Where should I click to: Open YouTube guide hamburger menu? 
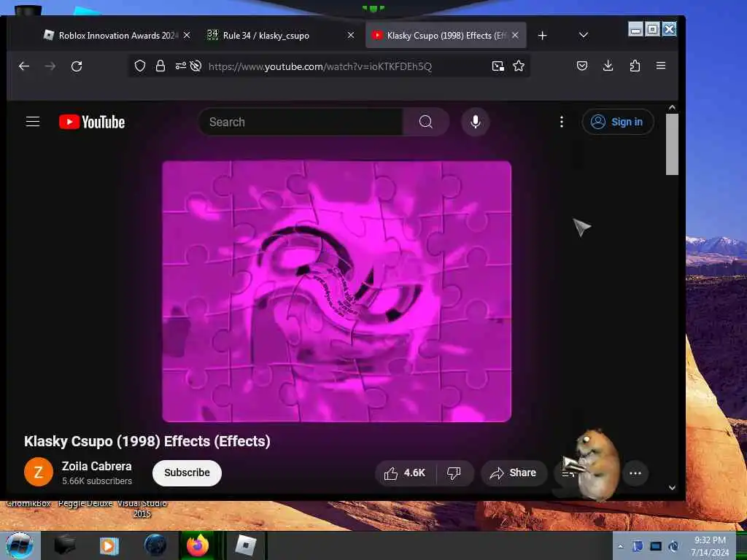[32, 122]
